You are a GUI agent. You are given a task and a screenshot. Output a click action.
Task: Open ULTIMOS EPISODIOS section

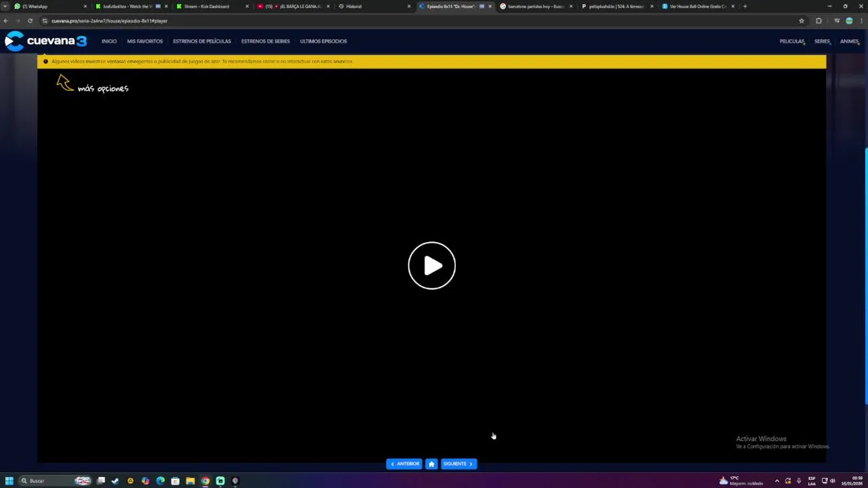click(x=323, y=41)
